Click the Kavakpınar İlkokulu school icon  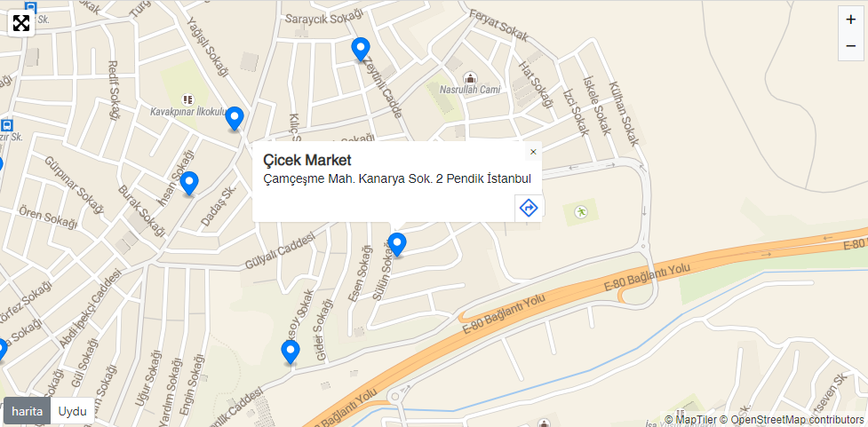(188, 99)
